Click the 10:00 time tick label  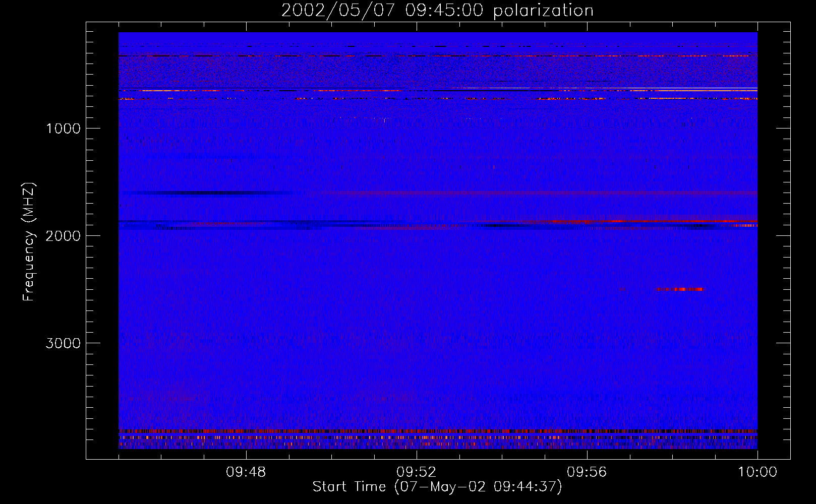pyautogui.click(x=757, y=472)
